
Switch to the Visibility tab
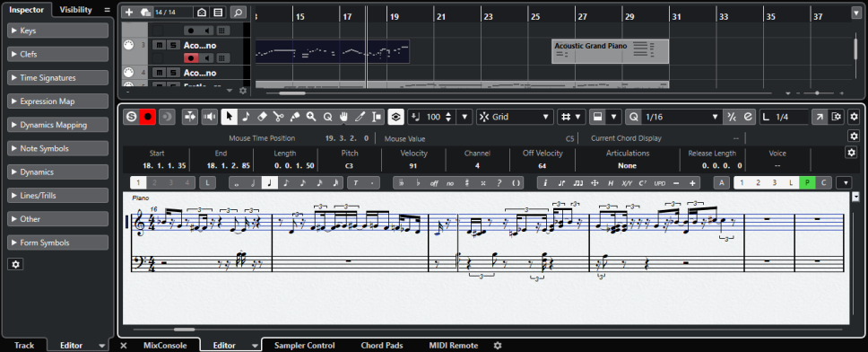click(76, 10)
